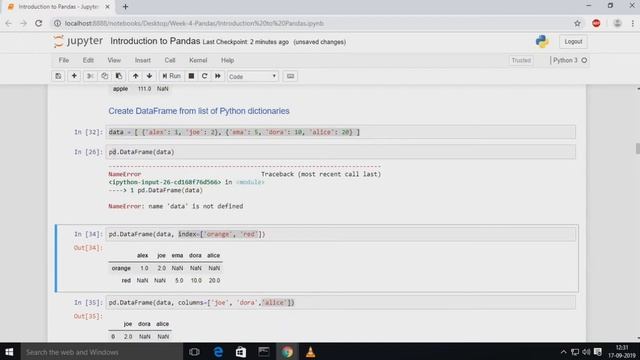Viewport: 640px width, 360px height.
Task: Restart kernel and run all icon
Action: [x=218, y=76]
